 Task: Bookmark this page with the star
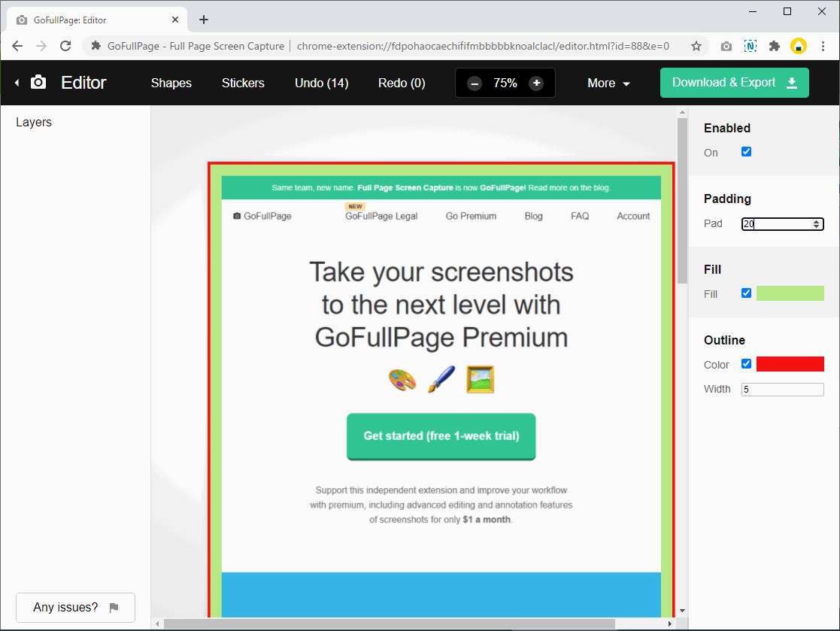click(x=696, y=46)
